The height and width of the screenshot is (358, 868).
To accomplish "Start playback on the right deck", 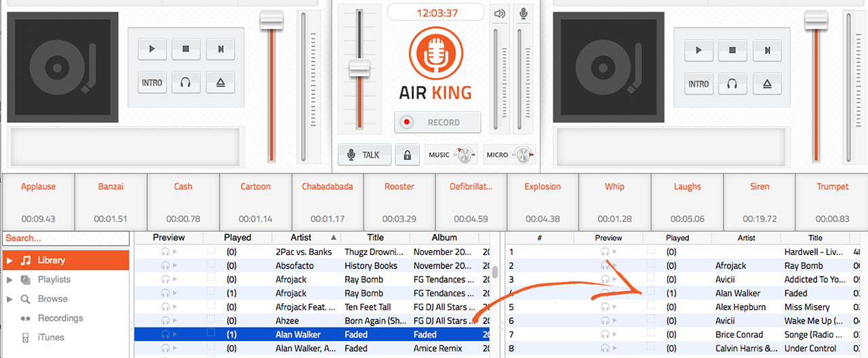I will point(698,49).
